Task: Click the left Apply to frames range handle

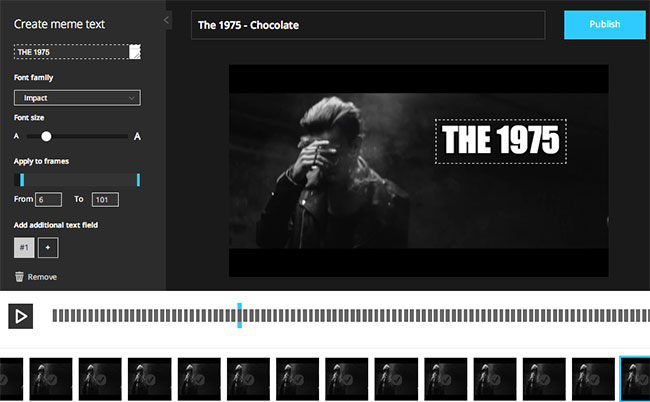Action: [x=22, y=180]
